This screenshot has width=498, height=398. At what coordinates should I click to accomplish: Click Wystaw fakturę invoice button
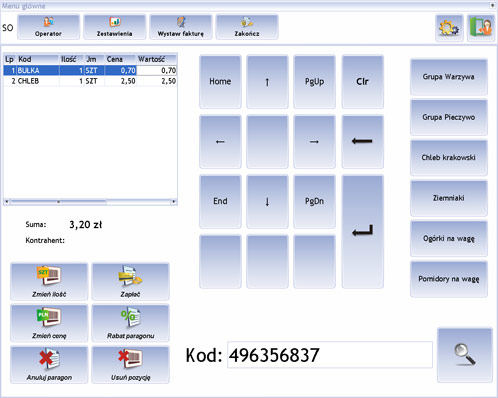pos(180,27)
